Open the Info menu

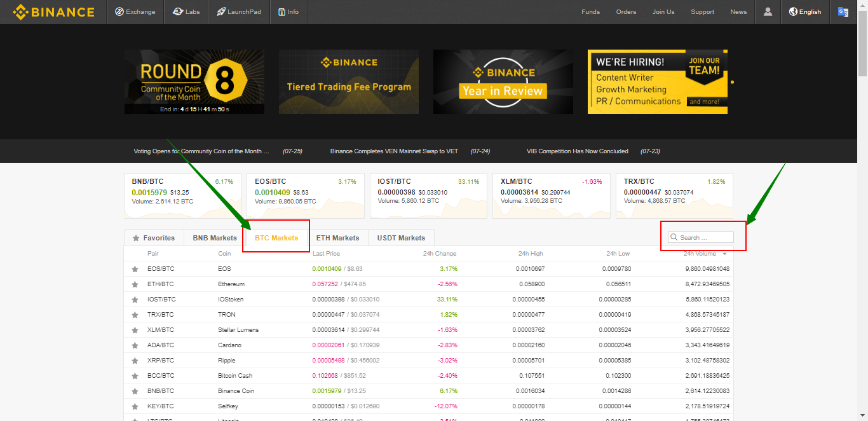tap(288, 11)
